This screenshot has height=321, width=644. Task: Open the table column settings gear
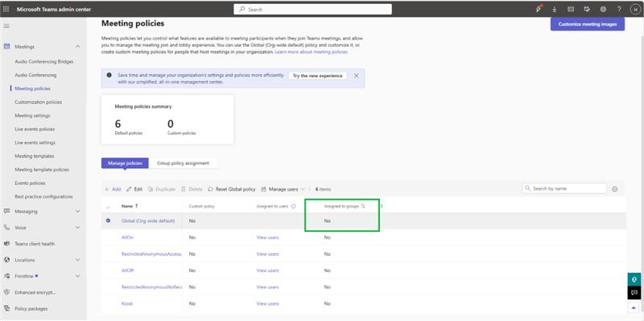point(614,189)
